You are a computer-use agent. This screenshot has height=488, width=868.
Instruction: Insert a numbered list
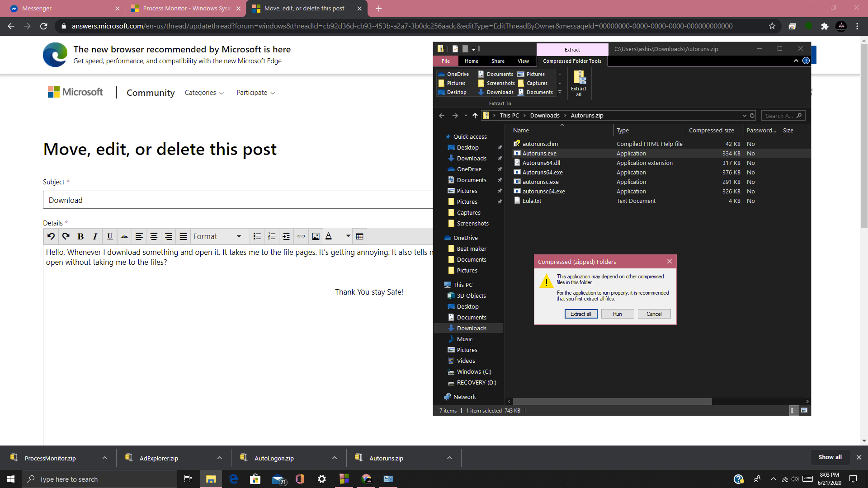tap(272, 236)
